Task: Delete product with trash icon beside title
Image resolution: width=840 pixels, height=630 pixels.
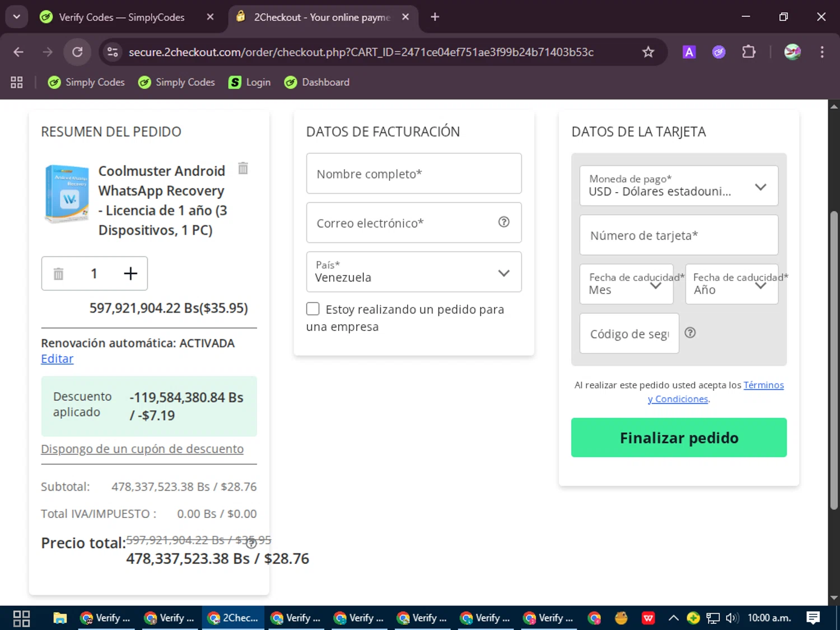Action: point(242,168)
